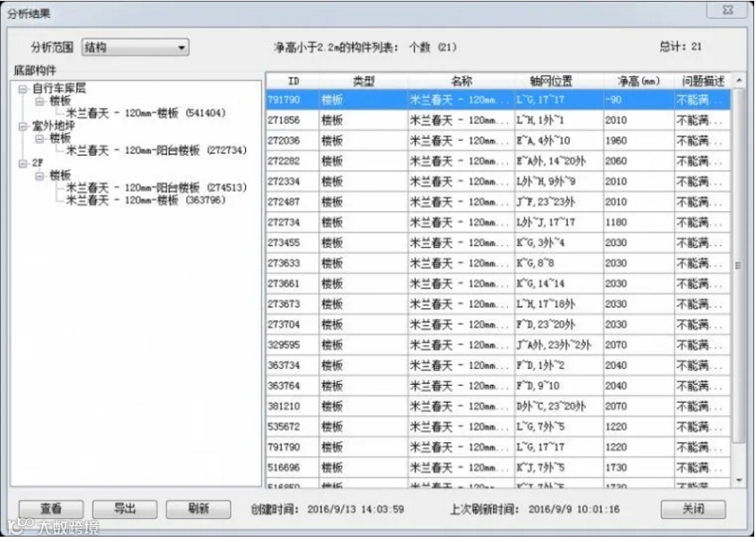Sort by the ID column header
The width and height of the screenshot is (756, 542).
click(x=293, y=81)
